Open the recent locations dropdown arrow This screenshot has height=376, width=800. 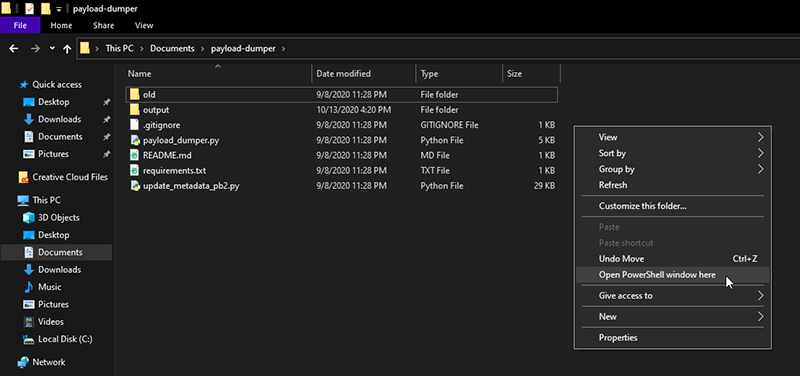click(52, 48)
